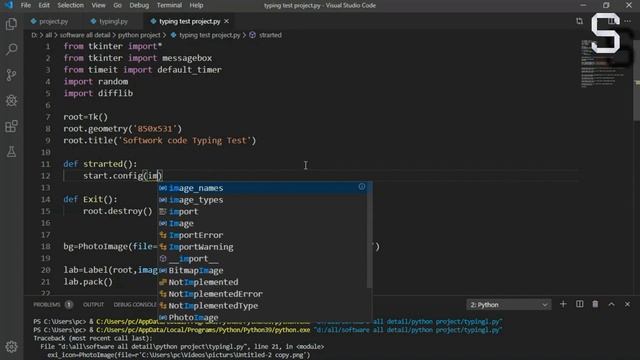Select the NotImplementedType suggestion

point(262,306)
